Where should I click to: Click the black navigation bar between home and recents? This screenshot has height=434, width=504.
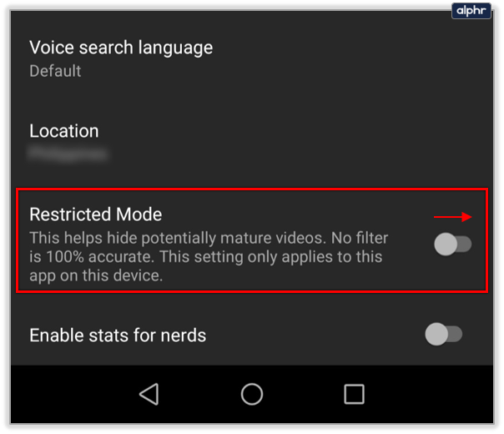[x=304, y=394]
